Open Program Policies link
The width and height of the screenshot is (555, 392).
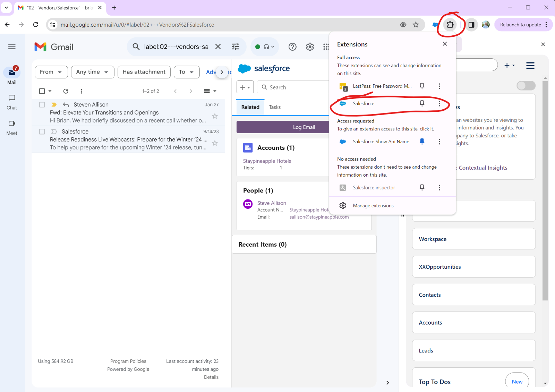point(128,361)
